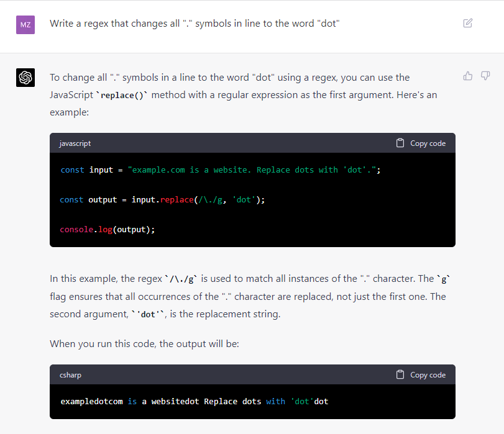Click the thumbs down icon
This screenshot has width=504, height=434.
pos(485,76)
